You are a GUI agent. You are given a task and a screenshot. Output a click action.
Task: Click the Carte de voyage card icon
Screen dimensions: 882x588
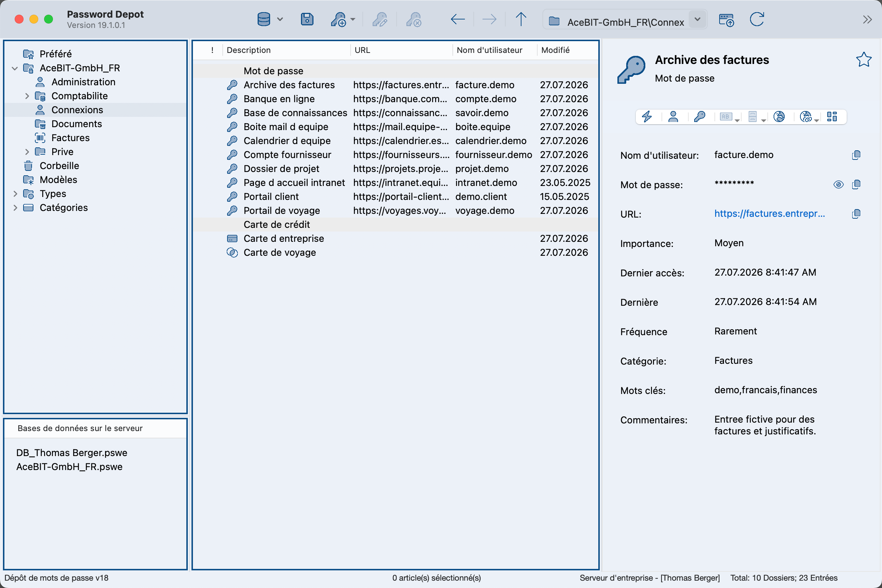coord(232,252)
